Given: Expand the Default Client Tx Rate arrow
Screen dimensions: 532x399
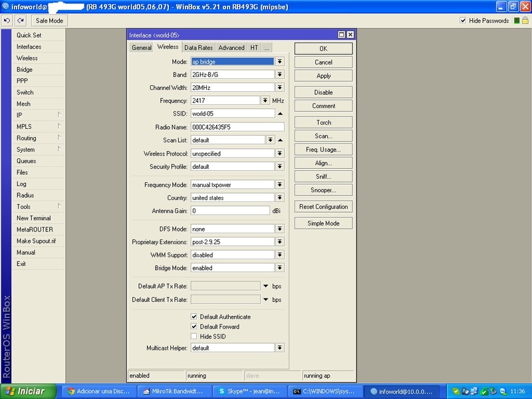Looking at the screenshot, I should (265, 300).
